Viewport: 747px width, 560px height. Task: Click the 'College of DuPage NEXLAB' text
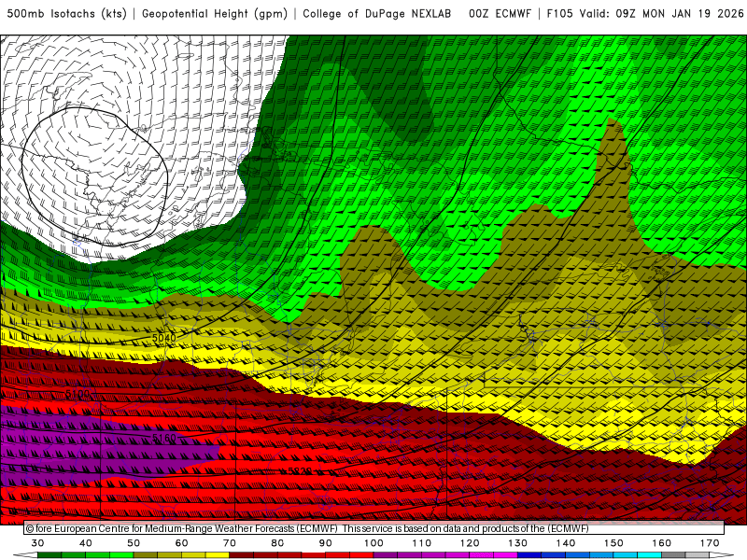(x=377, y=14)
